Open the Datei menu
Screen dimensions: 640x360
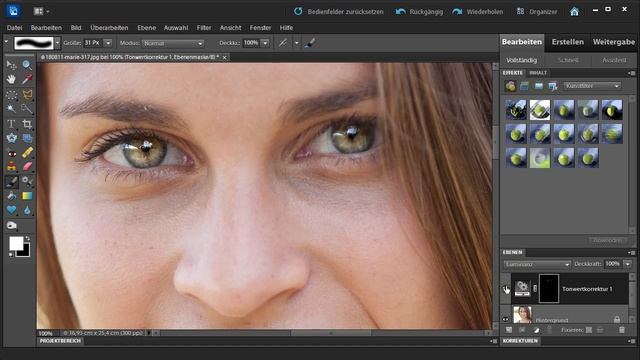pos(14,28)
